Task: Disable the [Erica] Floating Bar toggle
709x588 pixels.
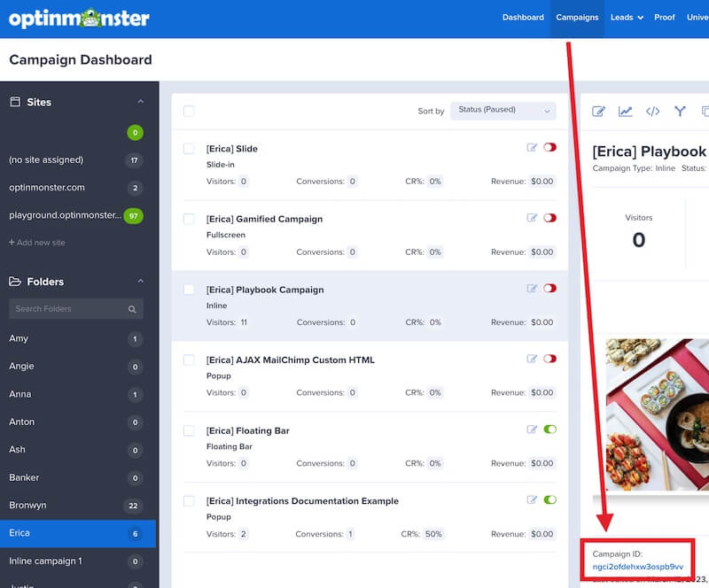Action: [552, 429]
